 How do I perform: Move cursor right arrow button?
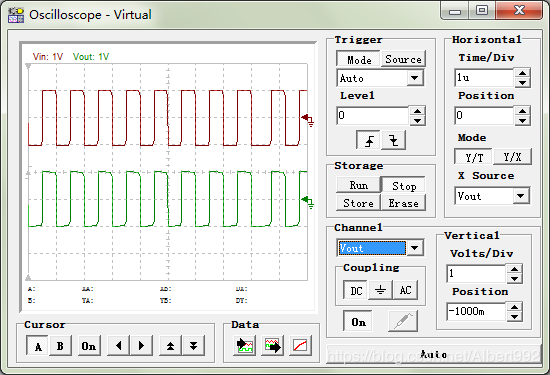tap(141, 346)
